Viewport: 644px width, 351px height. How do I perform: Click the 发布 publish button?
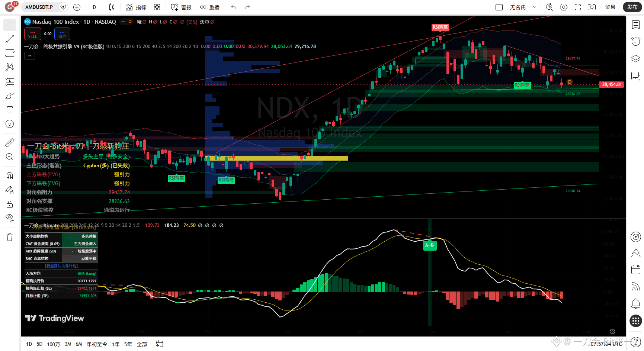coord(632,7)
